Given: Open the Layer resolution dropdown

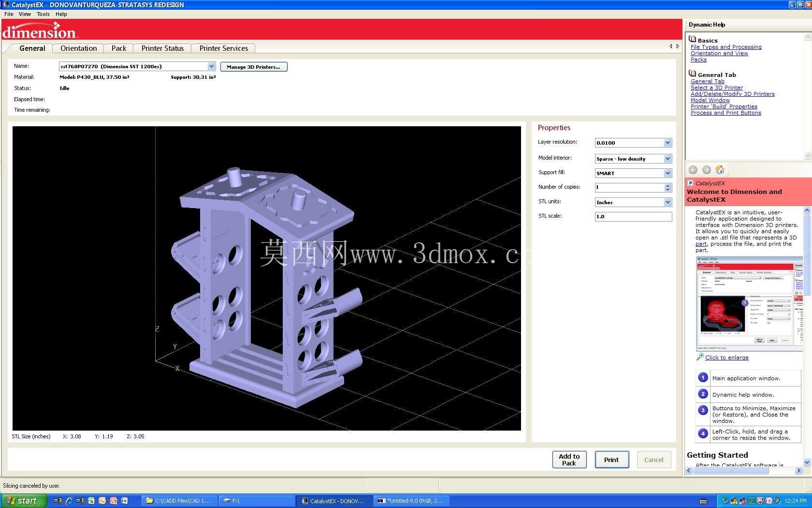Looking at the screenshot, I should click(x=667, y=143).
